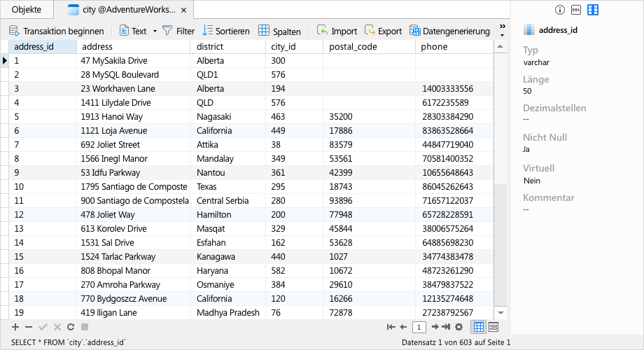The width and height of the screenshot is (644, 350).
Task: Click Transaktion beginnen button
Action: point(56,31)
